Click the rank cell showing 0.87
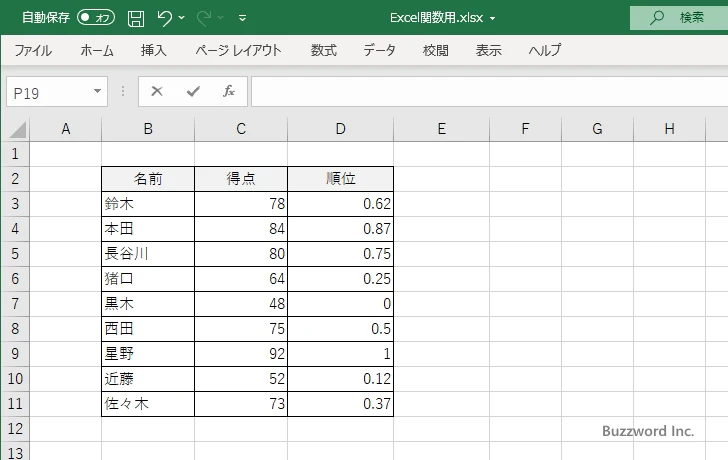 (340, 229)
